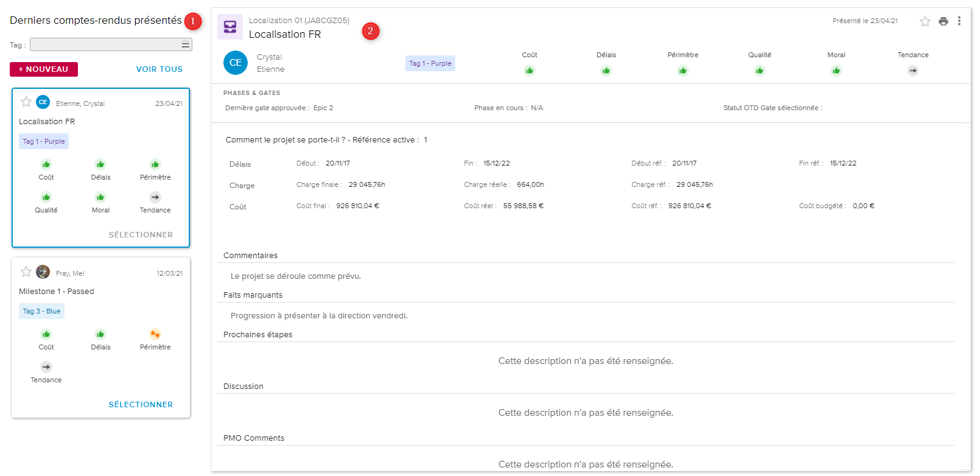Image resolution: width=980 pixels, height=476 pixels.
Task: Open the three-dot more options menu
Action: [959, 21]
